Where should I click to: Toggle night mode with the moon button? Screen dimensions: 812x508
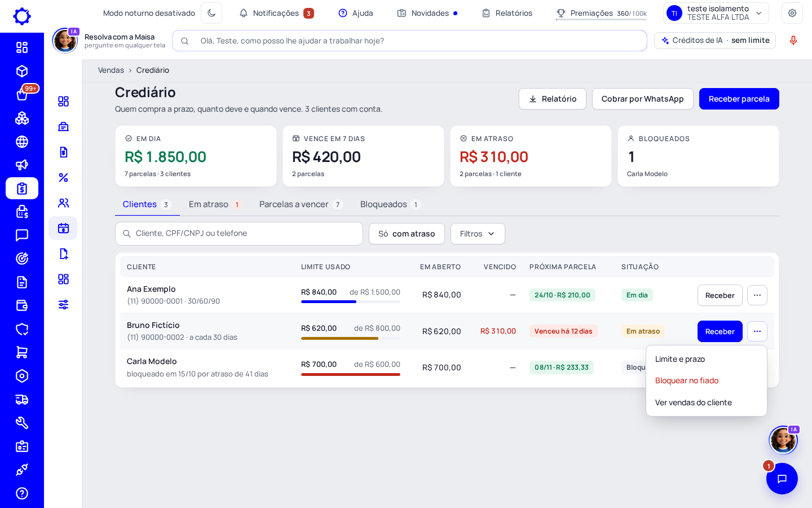[211, 13]
